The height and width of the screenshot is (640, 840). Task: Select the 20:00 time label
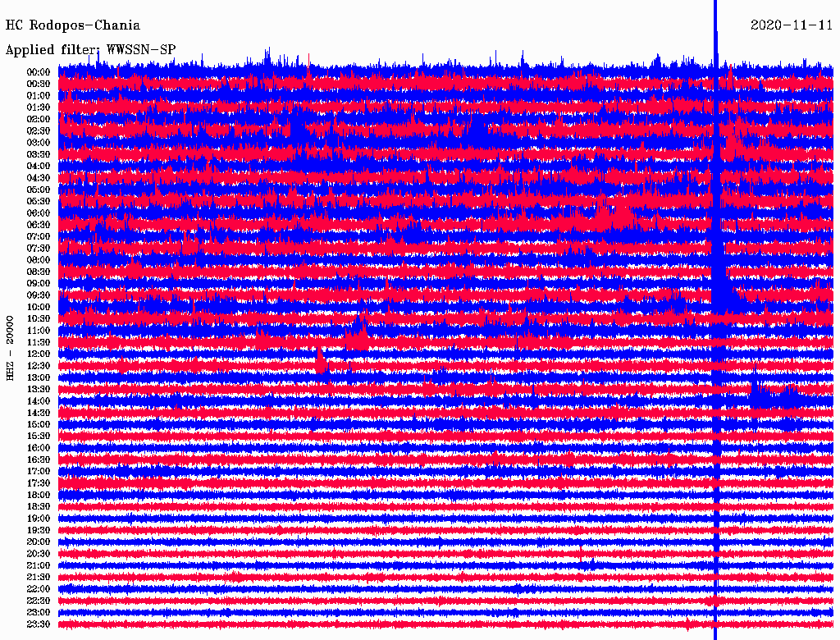39,542
